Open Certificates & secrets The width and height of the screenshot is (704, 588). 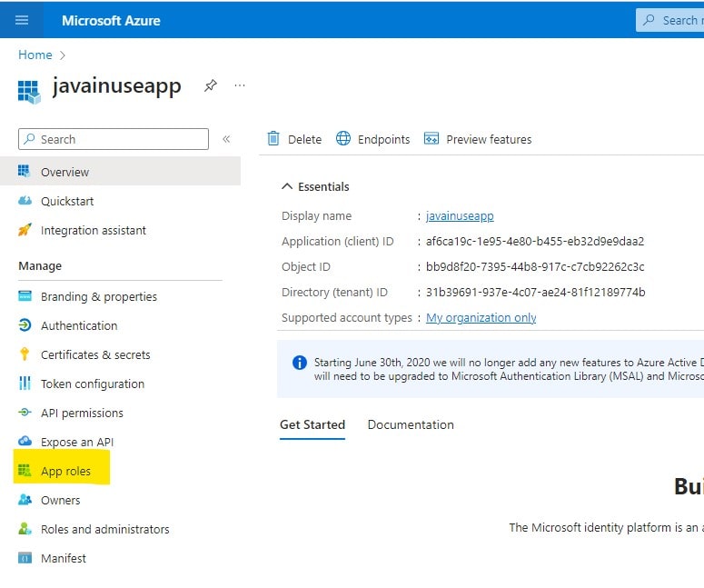click(x=95, y=354)
